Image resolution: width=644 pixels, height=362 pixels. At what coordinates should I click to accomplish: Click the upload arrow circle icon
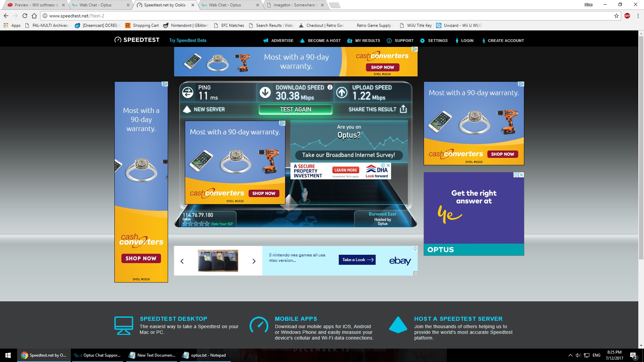coord(342,92)
